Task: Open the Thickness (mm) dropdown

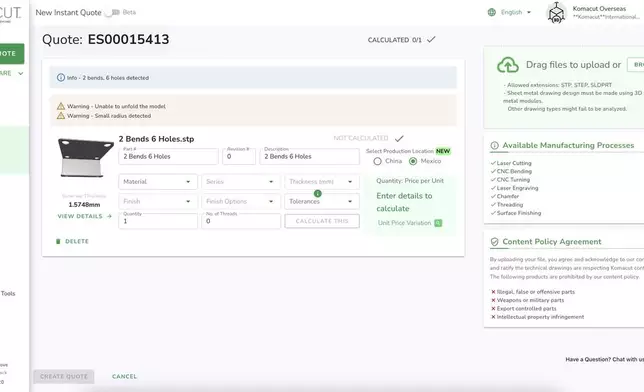Action: pyautogui.click(x=322, y=182)
